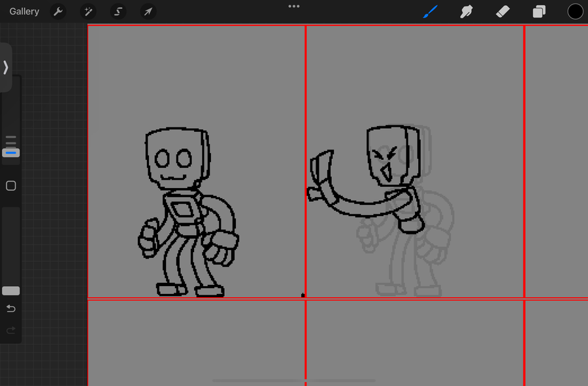Tap the three-dot menu at top center
This screenshot has height=386, width=588.
click(x=294, y=7)
